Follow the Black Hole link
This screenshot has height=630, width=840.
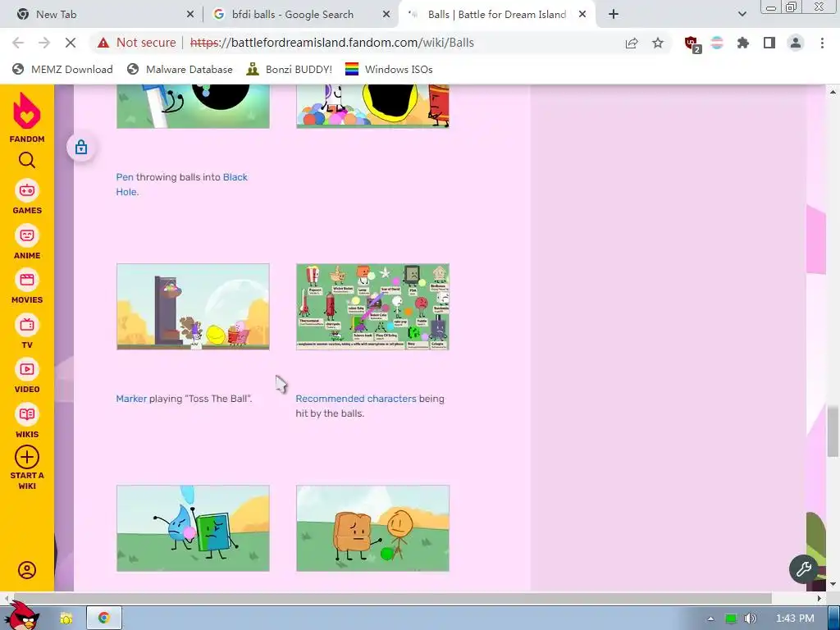tap(181, 185)
